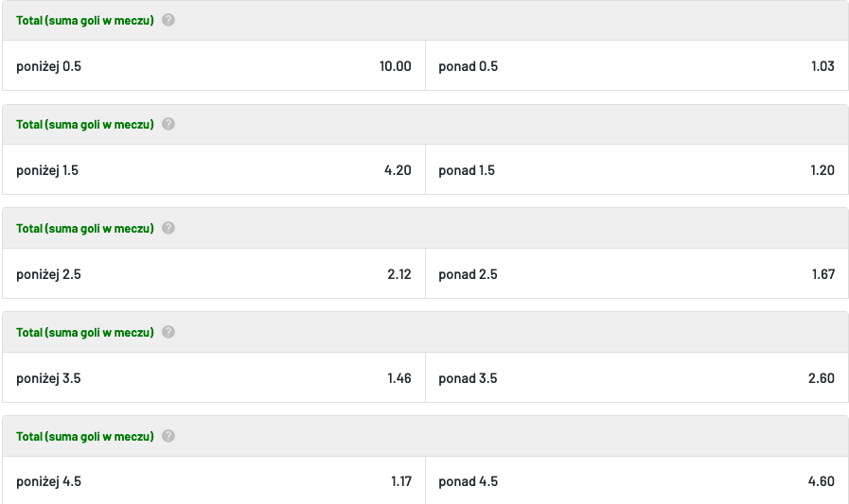Open help icon for 4.5 goals total
This screenshot has width=849, height=504.
[x=168, y=436]
